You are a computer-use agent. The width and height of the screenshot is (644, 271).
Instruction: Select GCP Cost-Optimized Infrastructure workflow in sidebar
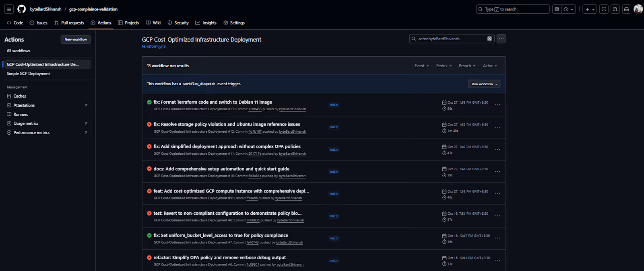click(x=47, y=64)
